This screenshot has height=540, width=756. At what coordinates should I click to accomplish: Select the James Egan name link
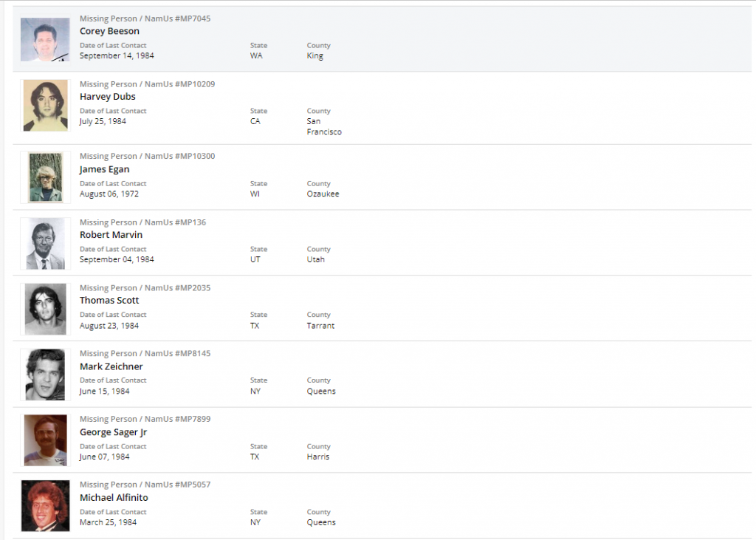[104, 169]
